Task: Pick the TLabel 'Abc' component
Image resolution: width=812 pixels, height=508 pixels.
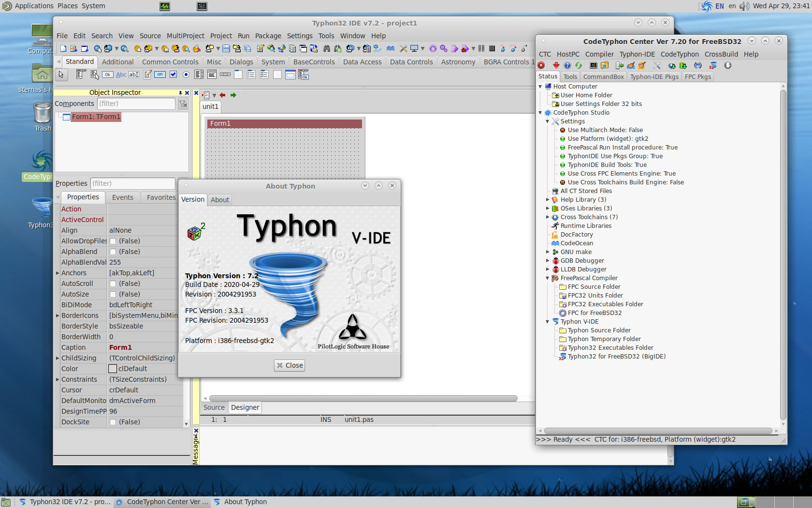Action: click(121, 75)
